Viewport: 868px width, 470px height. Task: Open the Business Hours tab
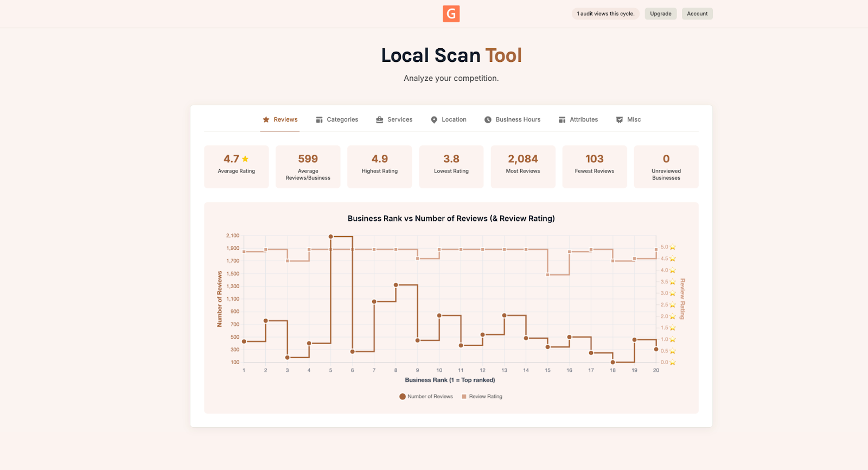tap(512, 119)
